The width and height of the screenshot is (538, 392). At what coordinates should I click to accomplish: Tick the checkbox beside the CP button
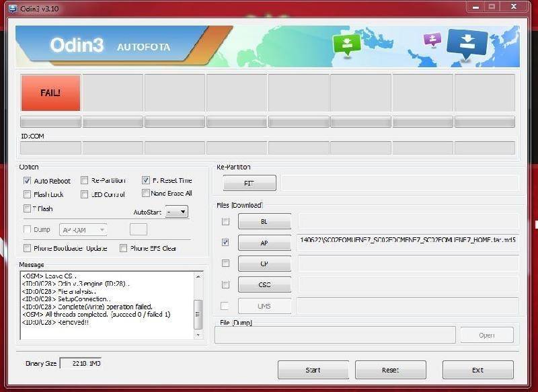(225, 264)
